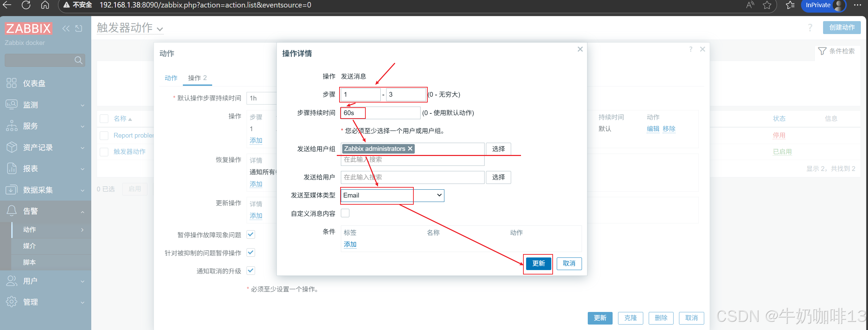Click the sidebar search magnifier icon
The width and height of the screenshot is (868, 330).
click(x=78, y=60)
